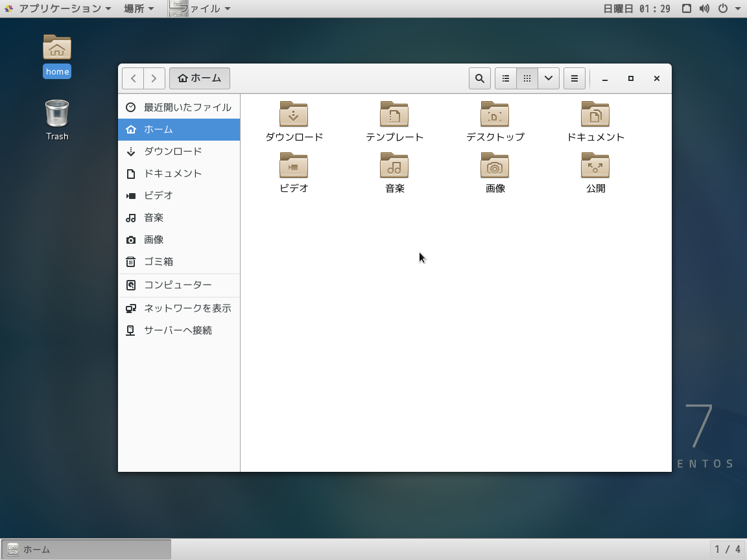
Task: Click the display icon in top bar
Action: coord(687,8)
